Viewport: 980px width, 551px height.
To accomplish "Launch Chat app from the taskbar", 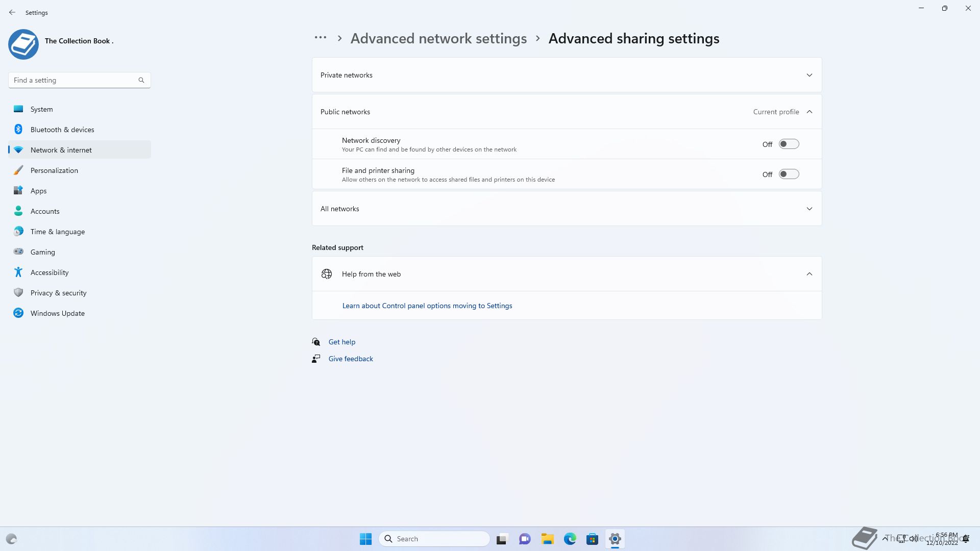I will pos(525,539).
